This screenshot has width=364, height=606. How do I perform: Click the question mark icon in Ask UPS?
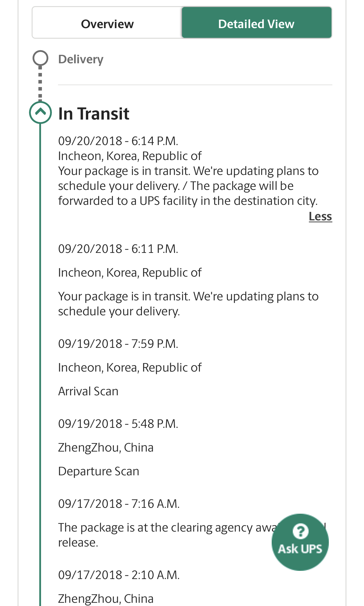point(300,531)
